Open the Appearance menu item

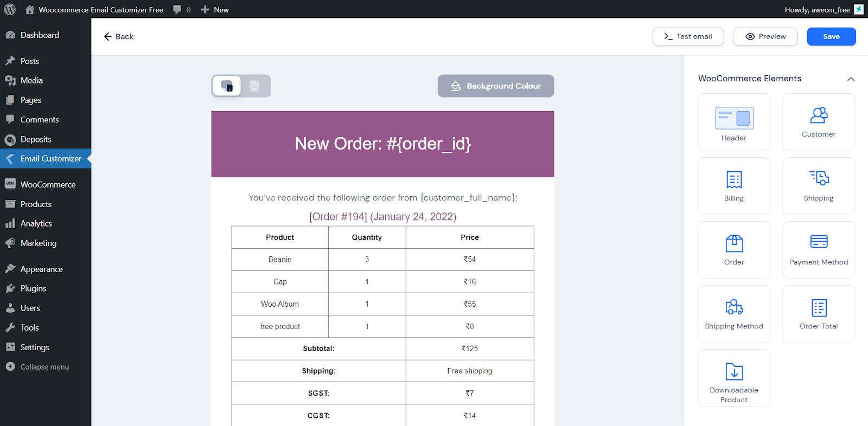pyautogui.click(x=46, y=269)
